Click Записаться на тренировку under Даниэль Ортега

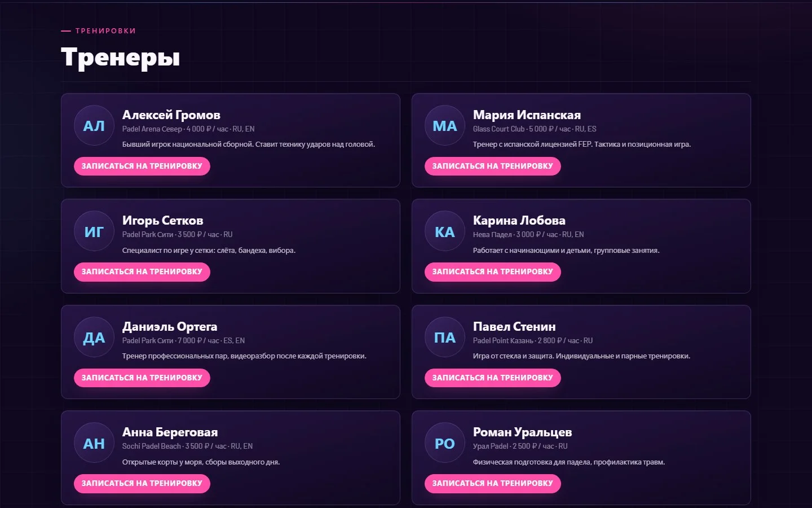142,378
